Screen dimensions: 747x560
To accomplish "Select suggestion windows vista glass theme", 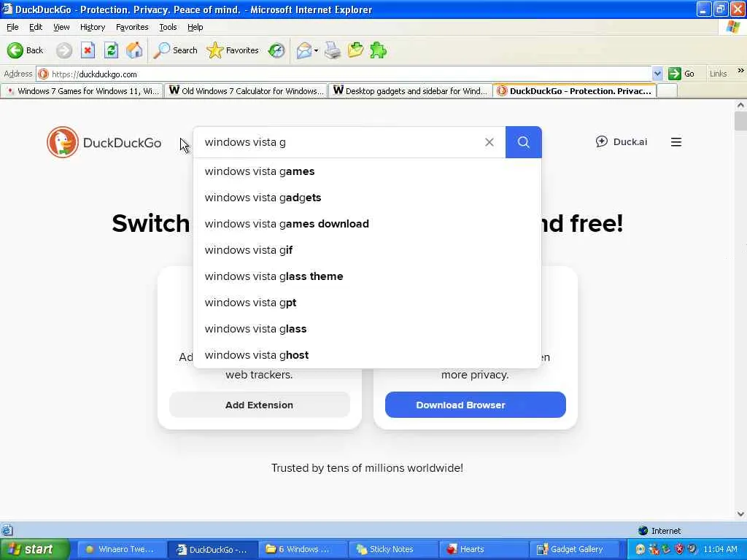I will [x=368, y=276].
